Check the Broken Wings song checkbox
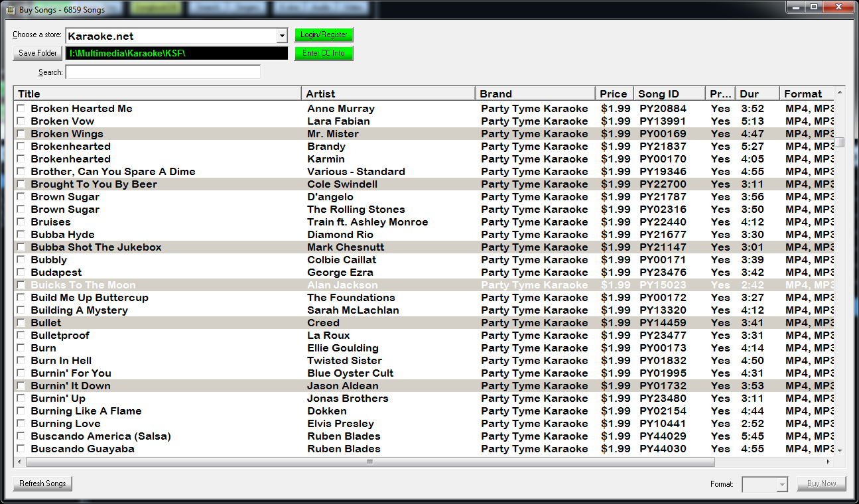 [x=21, y=134]
